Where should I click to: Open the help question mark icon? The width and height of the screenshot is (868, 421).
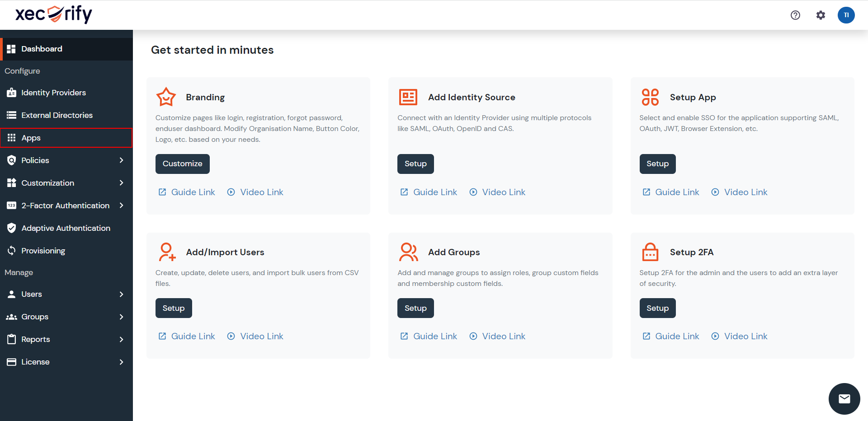click(795, 15)
